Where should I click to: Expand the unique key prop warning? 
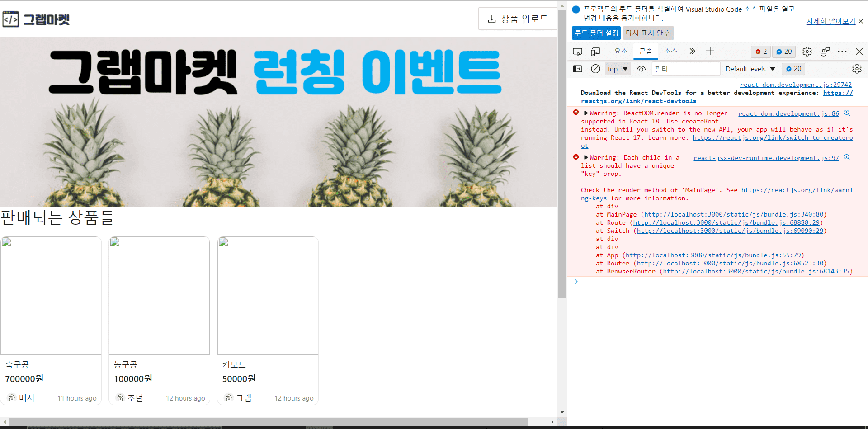point(586,157)
